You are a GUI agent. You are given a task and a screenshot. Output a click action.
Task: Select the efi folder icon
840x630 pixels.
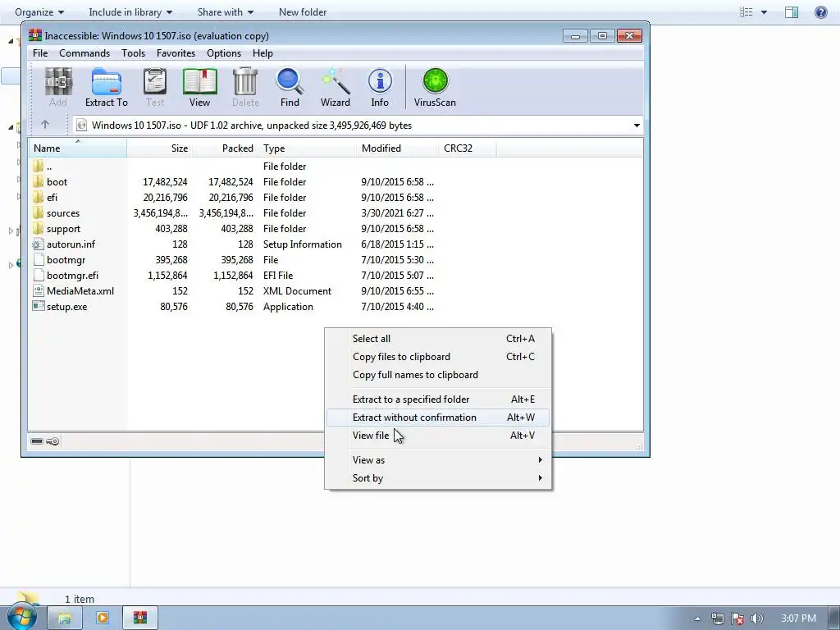(x=38, y=197)
